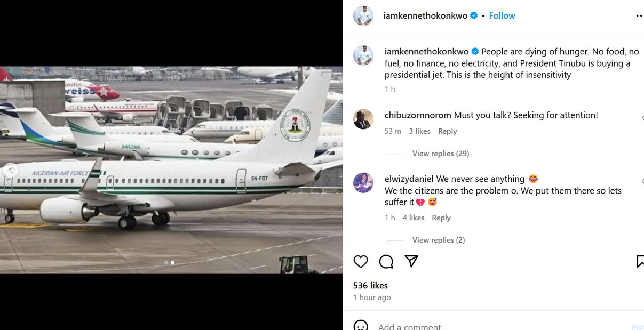The height and width of the screenshot is (330, 644).
Task: Go to previous image using left carousel arrow
Action: point(10,171)
